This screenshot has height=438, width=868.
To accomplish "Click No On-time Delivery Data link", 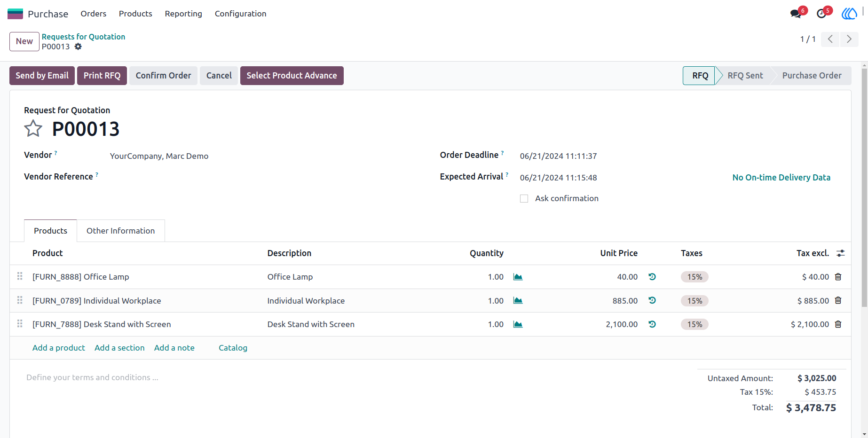I will [781, 178].
